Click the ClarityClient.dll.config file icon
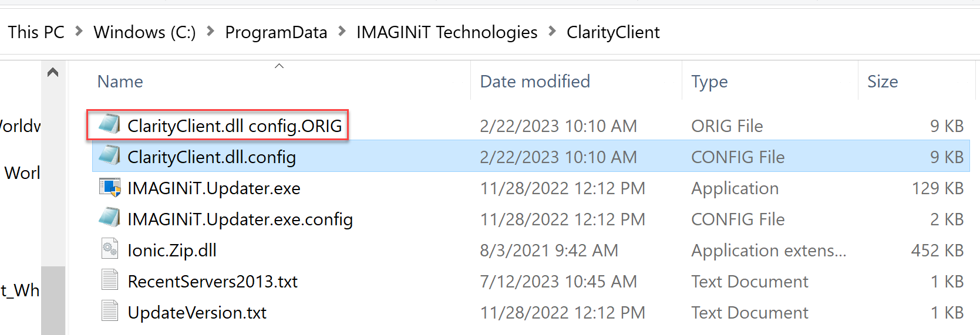This screenshot has height=335, width=980. point(110,156)
